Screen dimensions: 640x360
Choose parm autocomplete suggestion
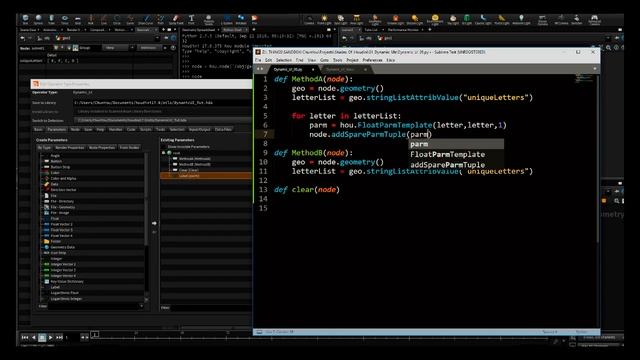[x=456, y=144]
